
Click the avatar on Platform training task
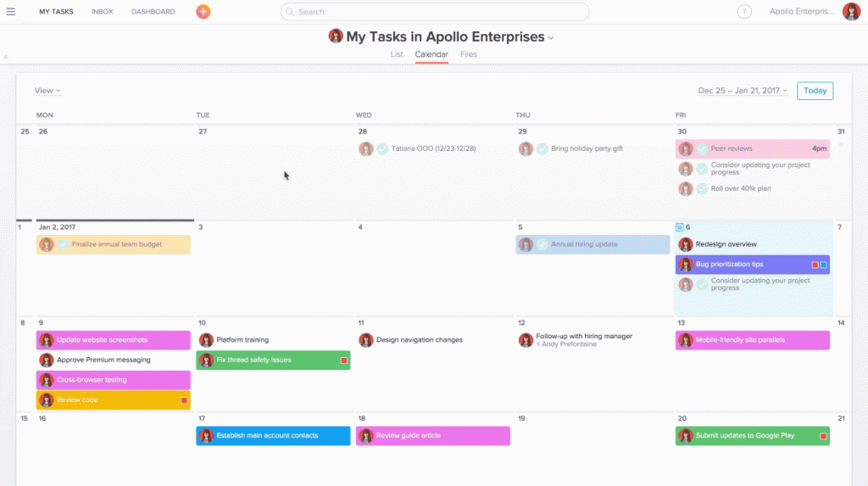[x=206, y=340]
